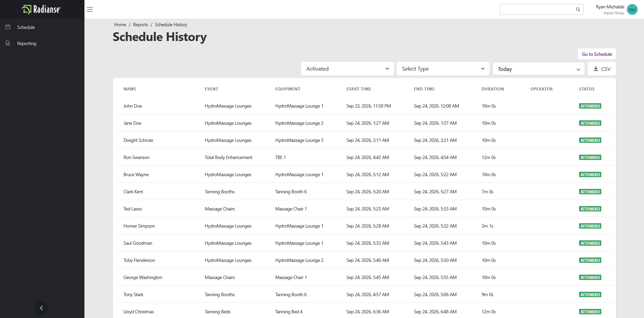This screenshot has width=644, height=318.
Task: Open the Select Type dropdown
Action: [x=443, y=69]
